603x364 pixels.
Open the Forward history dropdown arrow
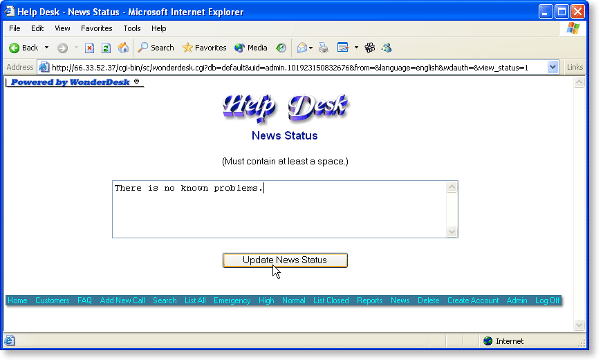pyautogui.click(x=76, y=48)
